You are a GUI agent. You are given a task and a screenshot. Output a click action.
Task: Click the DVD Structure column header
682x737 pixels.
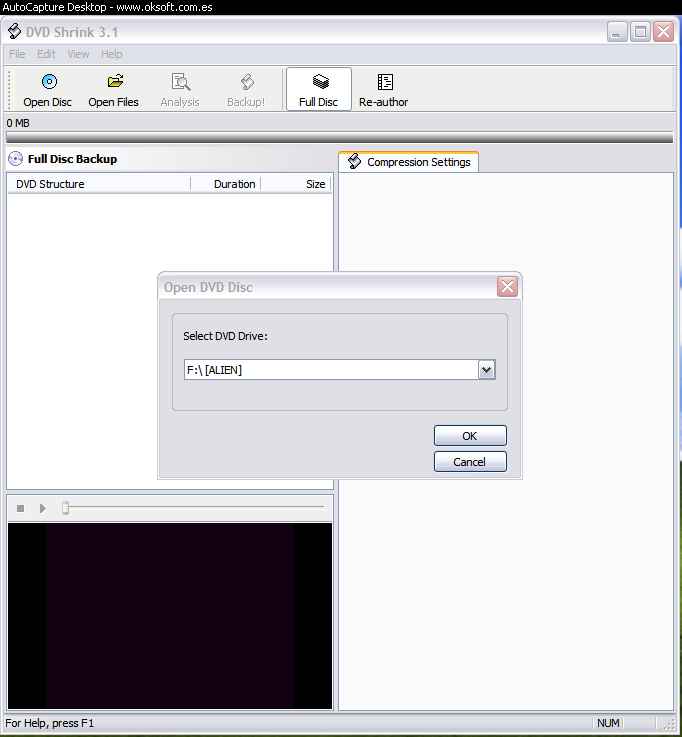click(99, 184)
